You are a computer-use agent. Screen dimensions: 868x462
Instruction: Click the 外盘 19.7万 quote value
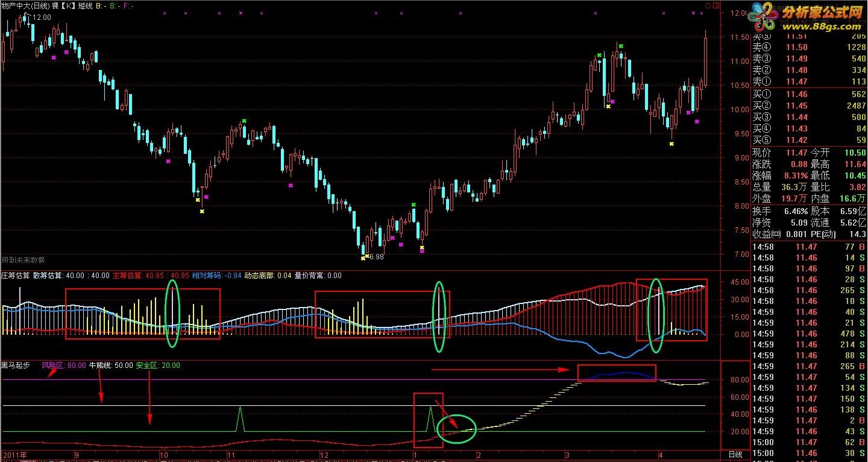click(x=795, y=198)
